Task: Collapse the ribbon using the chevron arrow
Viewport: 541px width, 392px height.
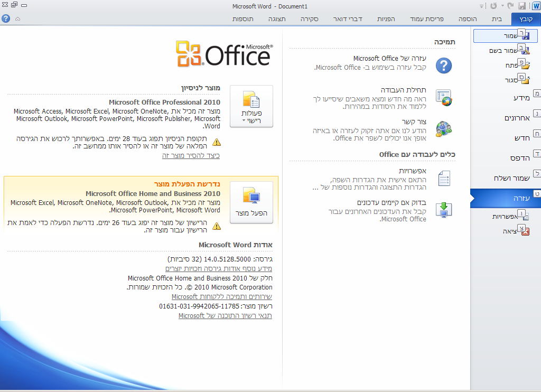Action: pos(17,18)
